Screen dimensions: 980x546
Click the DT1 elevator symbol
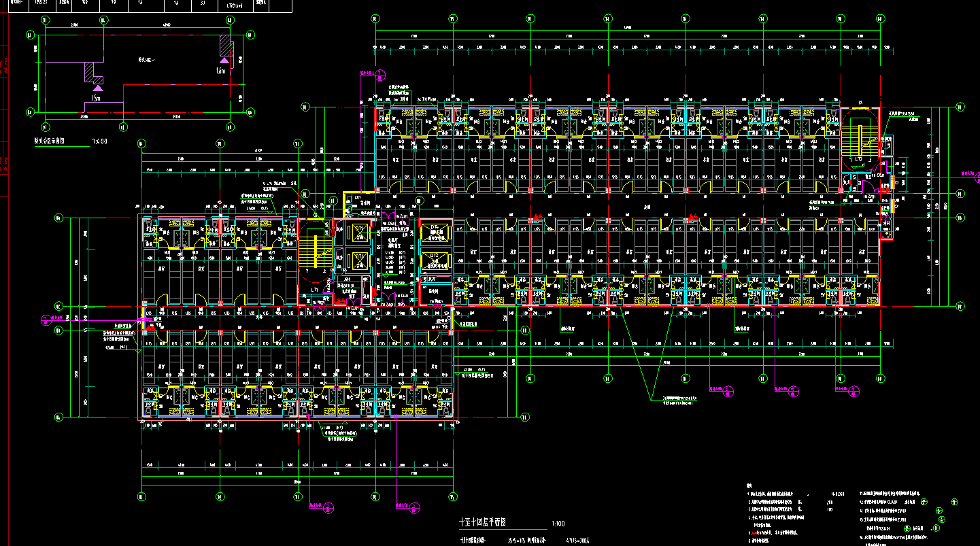click(359, 233)
